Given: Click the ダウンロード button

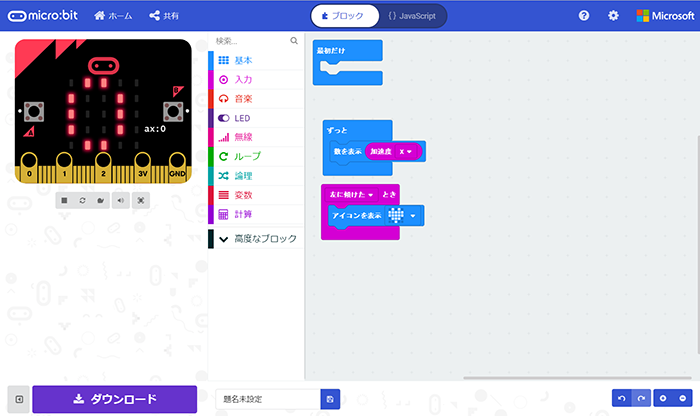Looking at the screenshot, I should tap(115, 399).
